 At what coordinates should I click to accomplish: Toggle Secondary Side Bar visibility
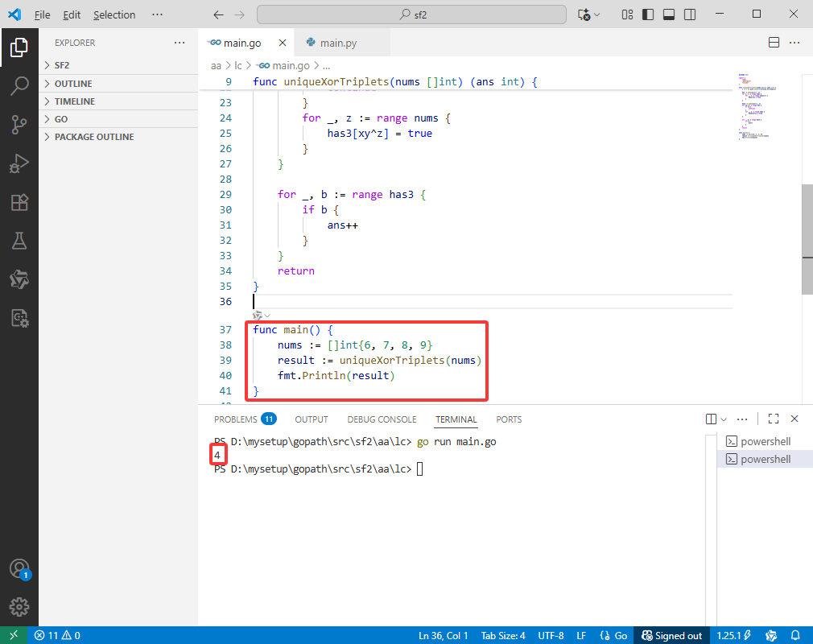pos(690,14)
